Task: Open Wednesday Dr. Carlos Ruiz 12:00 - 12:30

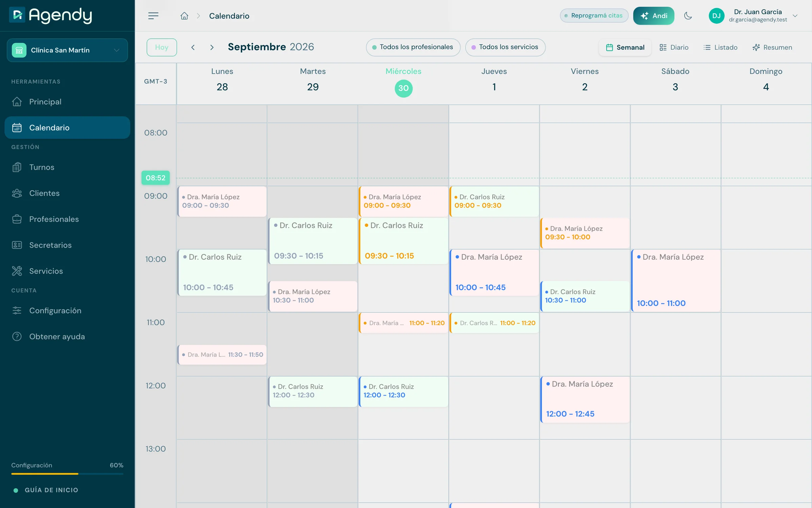Action: tap(403, 391)
